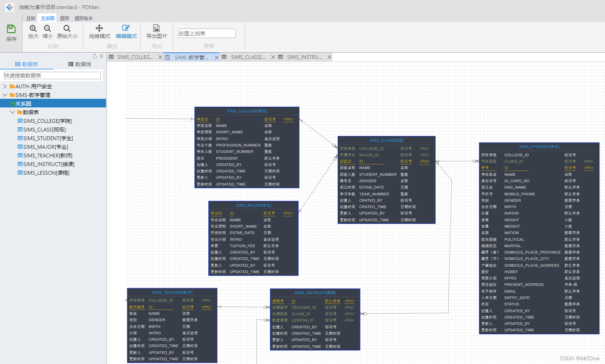The width and height of the screenshot is (605, 364).
Task: Close the SIMS_COLLEG... tab
Action: click(x=160, y=57)
